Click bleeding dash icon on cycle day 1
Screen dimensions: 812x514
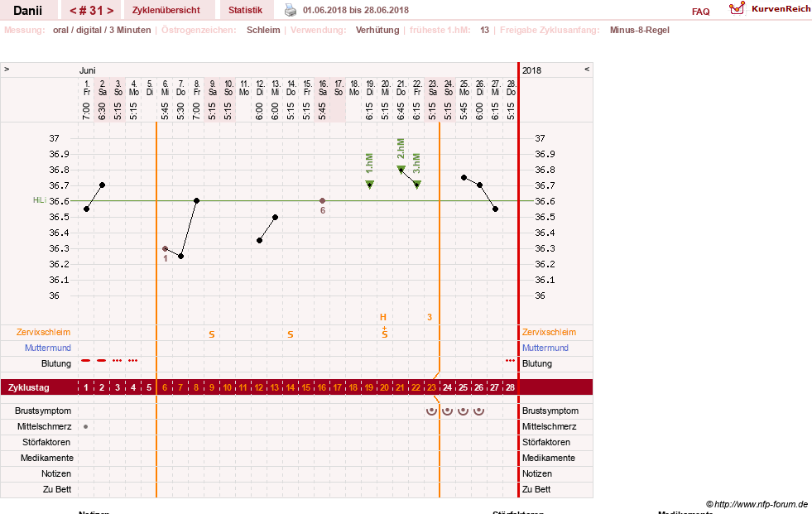click(86, 360)
